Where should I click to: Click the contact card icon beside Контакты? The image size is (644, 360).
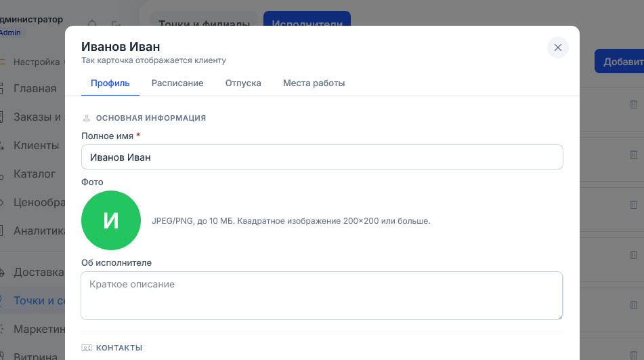(x=87, y=348)
